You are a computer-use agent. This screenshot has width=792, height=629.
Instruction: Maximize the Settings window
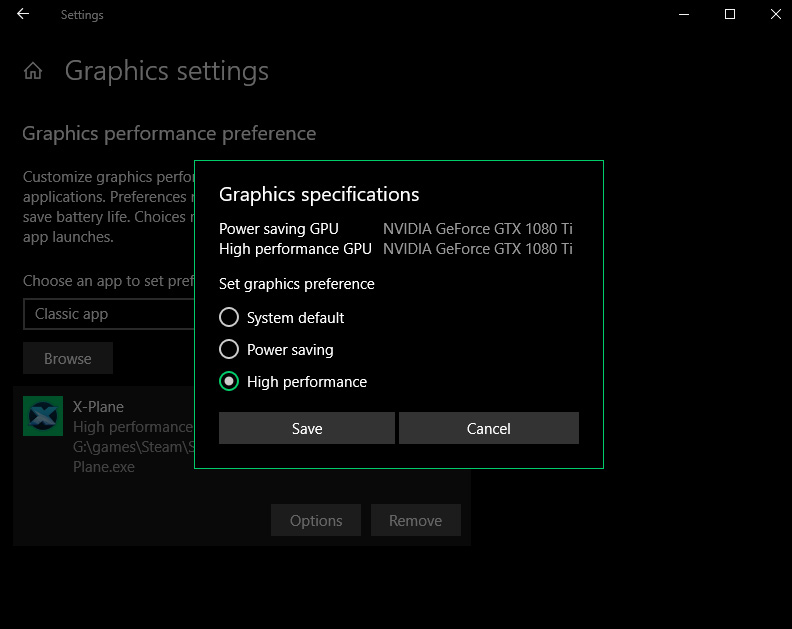point(730,15)
